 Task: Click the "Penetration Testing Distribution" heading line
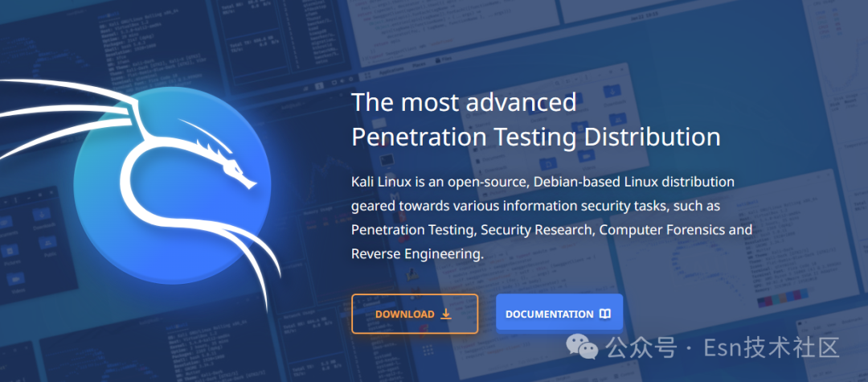536,137
